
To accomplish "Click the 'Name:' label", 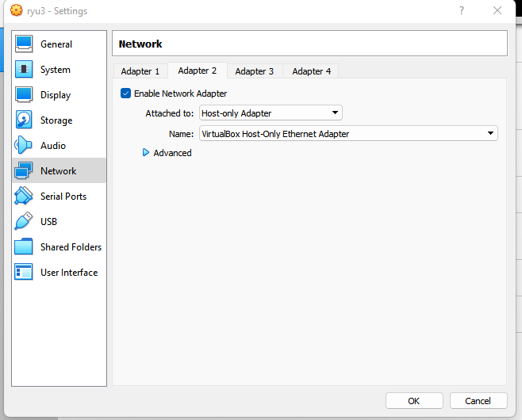I will pyautogui.click(x=181, y=134).
